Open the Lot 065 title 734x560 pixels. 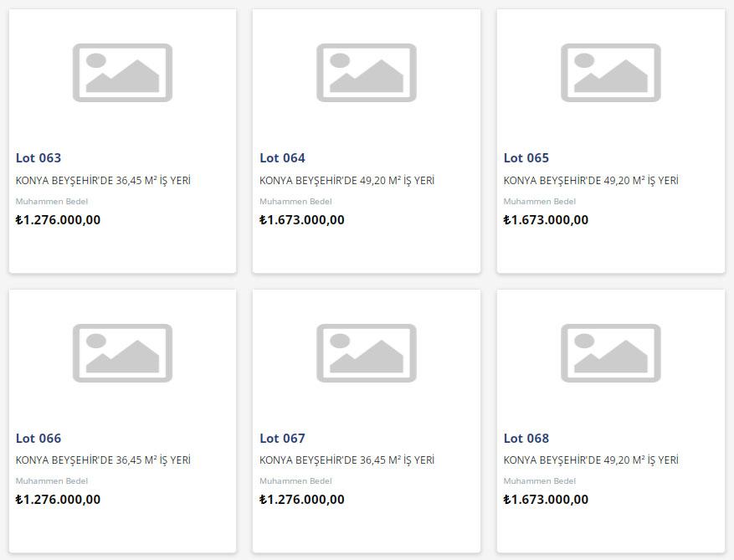(526, 158)
